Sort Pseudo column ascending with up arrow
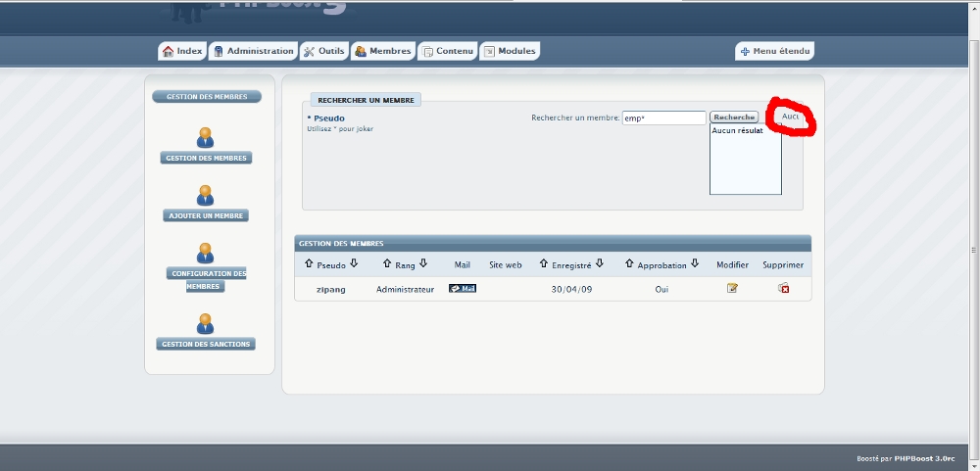 [x=309, y=263]
